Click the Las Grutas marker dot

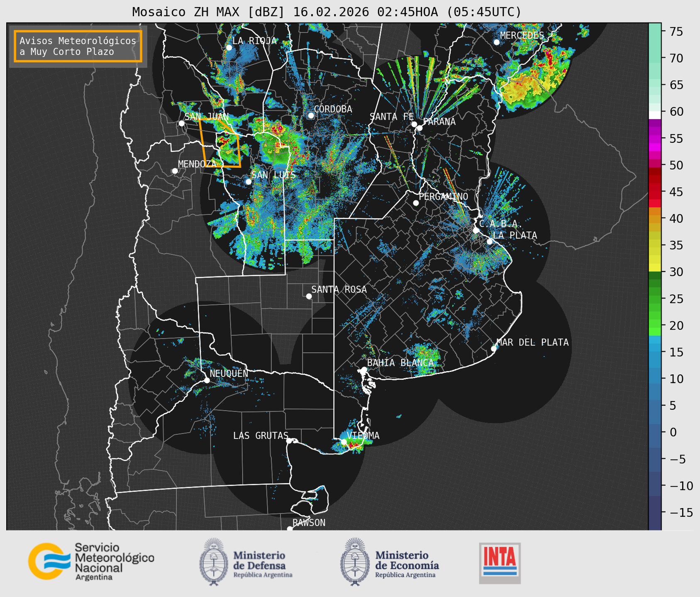[x=289, y=440]
